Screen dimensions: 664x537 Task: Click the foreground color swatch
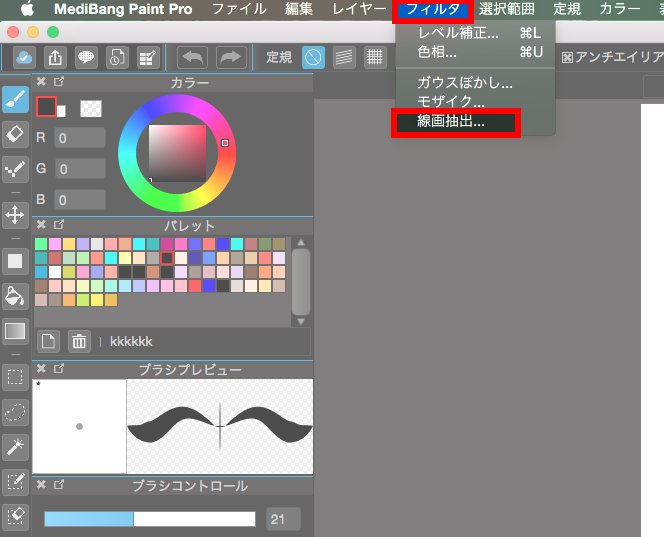click(x=46, y=106)
